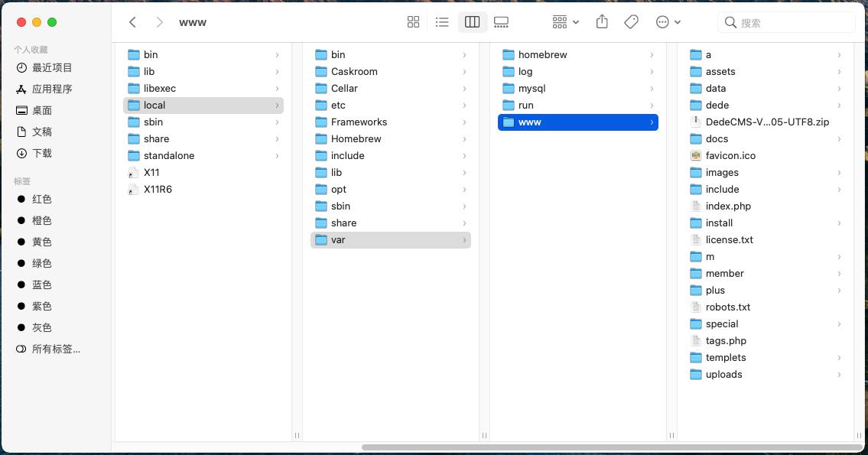This screenshot has height=455, width=868.
Task: Switch to gallery view
Action: [501, 22]
